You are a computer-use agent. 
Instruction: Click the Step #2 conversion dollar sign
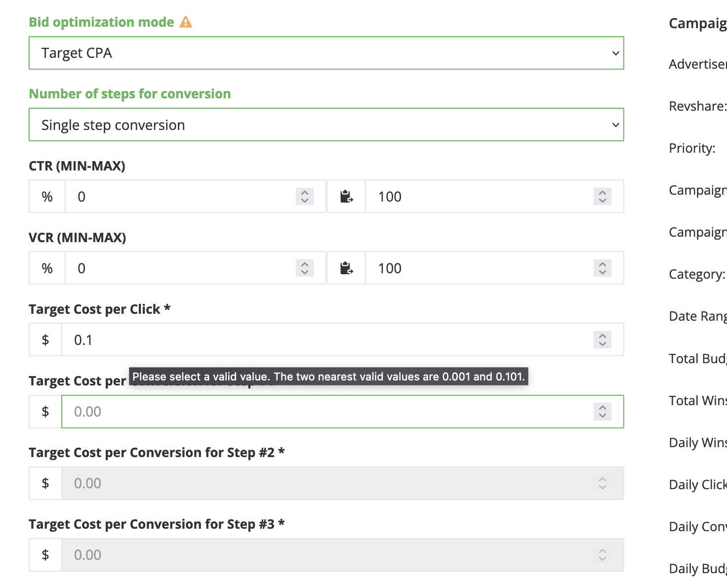[45, 483]
